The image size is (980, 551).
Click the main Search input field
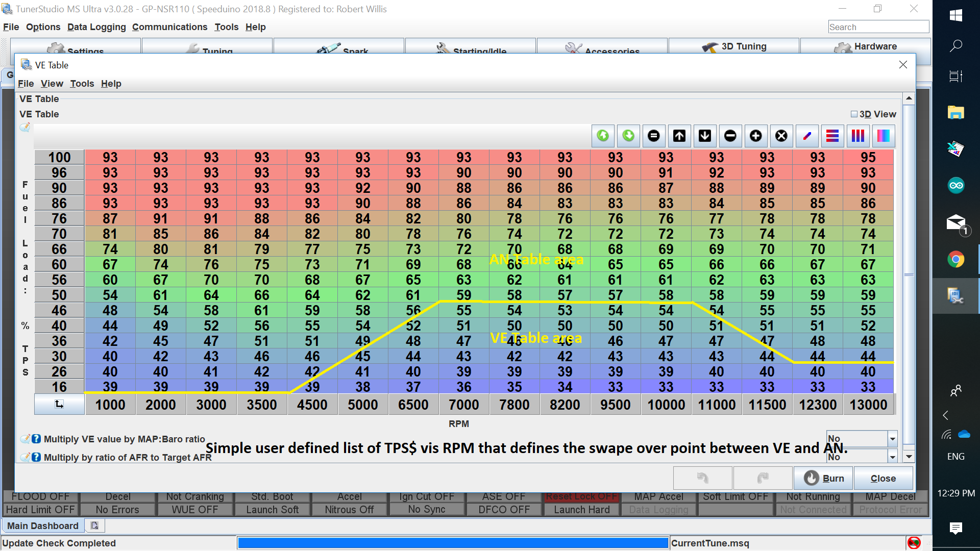pyautogui.click(x=878, y=27)
